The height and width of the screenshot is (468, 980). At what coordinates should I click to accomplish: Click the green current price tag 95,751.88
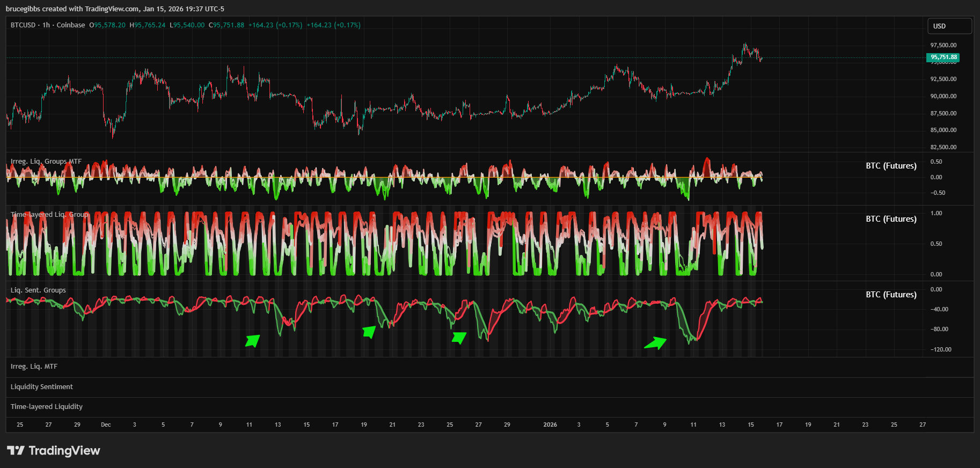click(943, 57)
